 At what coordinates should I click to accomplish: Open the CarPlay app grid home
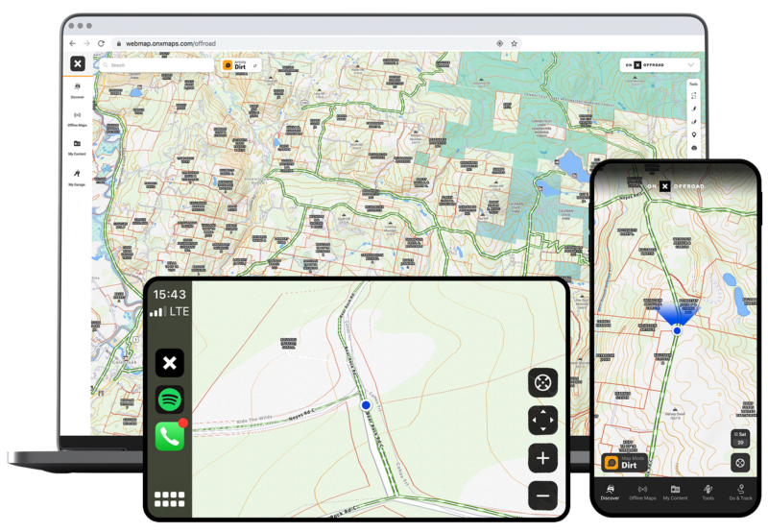point(170,499)
